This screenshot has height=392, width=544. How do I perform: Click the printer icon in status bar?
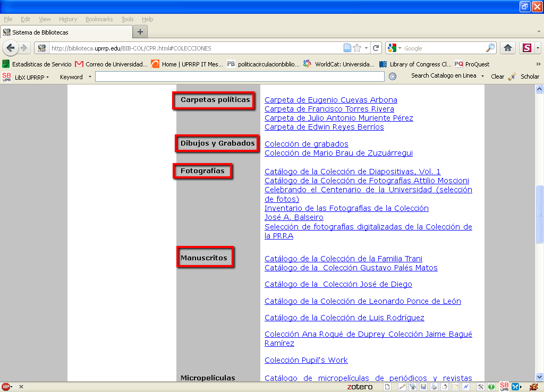tap(433, 387)
